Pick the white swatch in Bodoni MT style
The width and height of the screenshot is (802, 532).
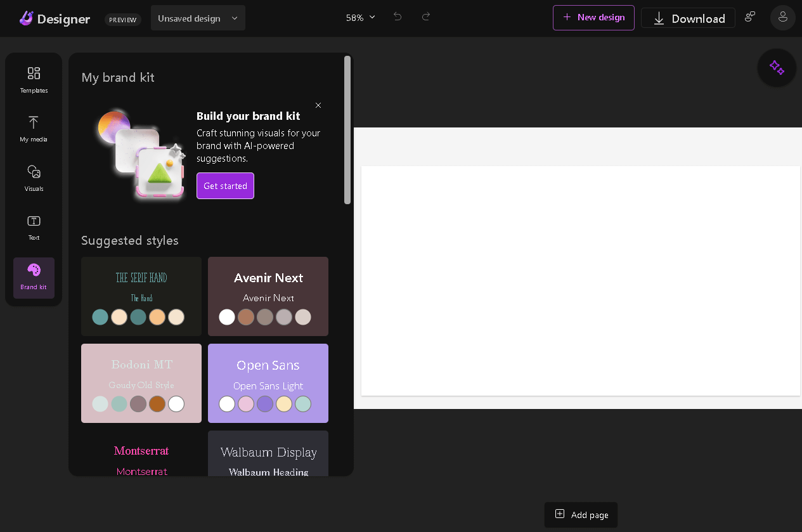[x=176, y=404]
